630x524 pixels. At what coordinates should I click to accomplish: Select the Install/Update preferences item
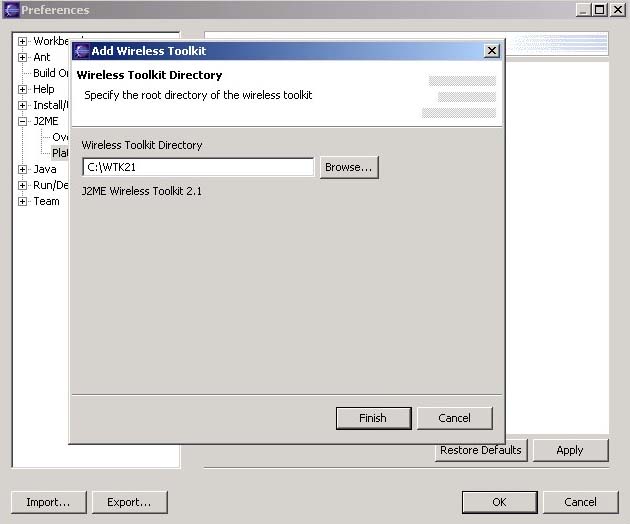pos(51,105)
